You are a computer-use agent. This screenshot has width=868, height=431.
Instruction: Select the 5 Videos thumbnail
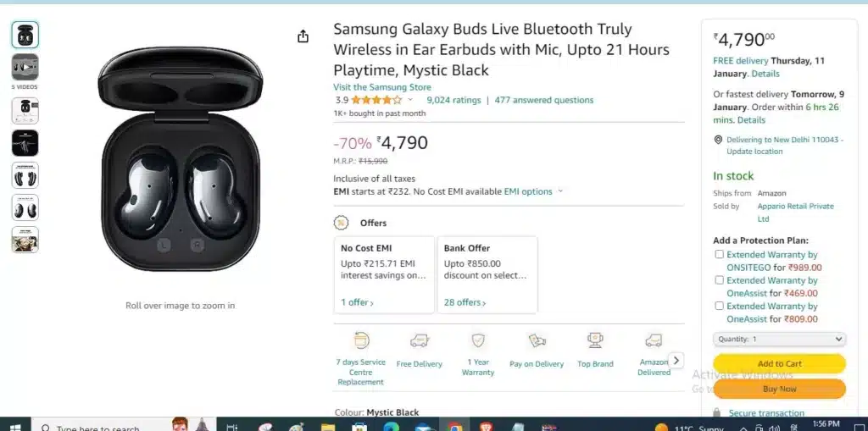point(25,67)
